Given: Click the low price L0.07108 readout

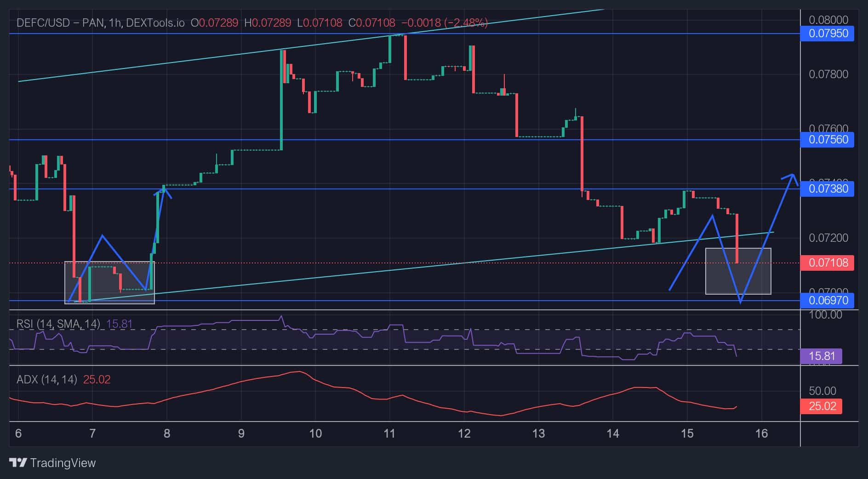Looking at the screenshot, I should tap(320, 23).
